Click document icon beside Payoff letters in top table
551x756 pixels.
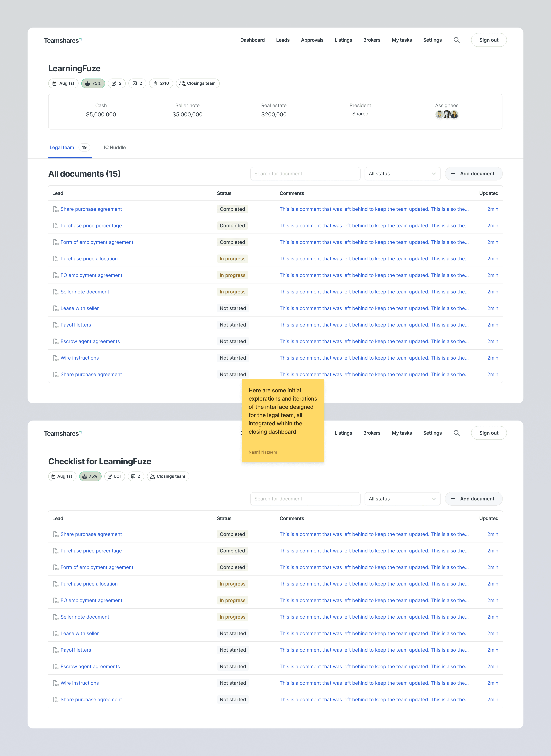click(55, 325)
